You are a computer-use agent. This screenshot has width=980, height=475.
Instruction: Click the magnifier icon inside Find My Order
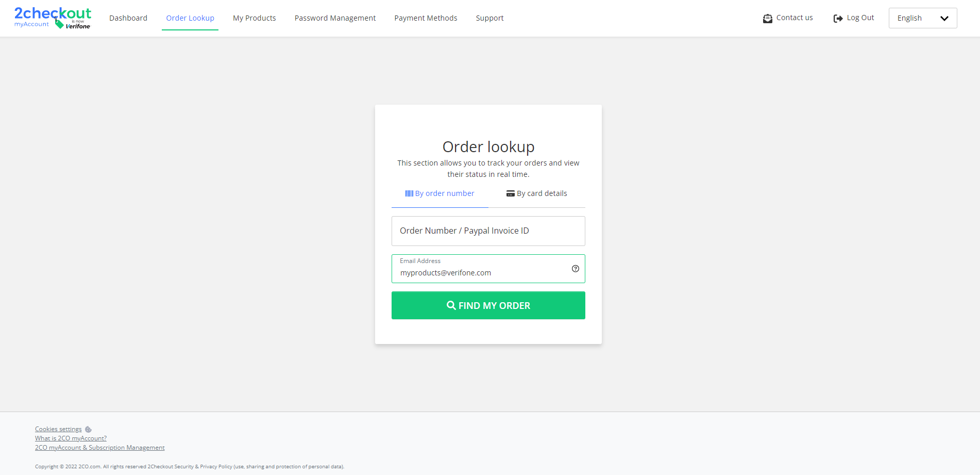click(x=451, y=305)
